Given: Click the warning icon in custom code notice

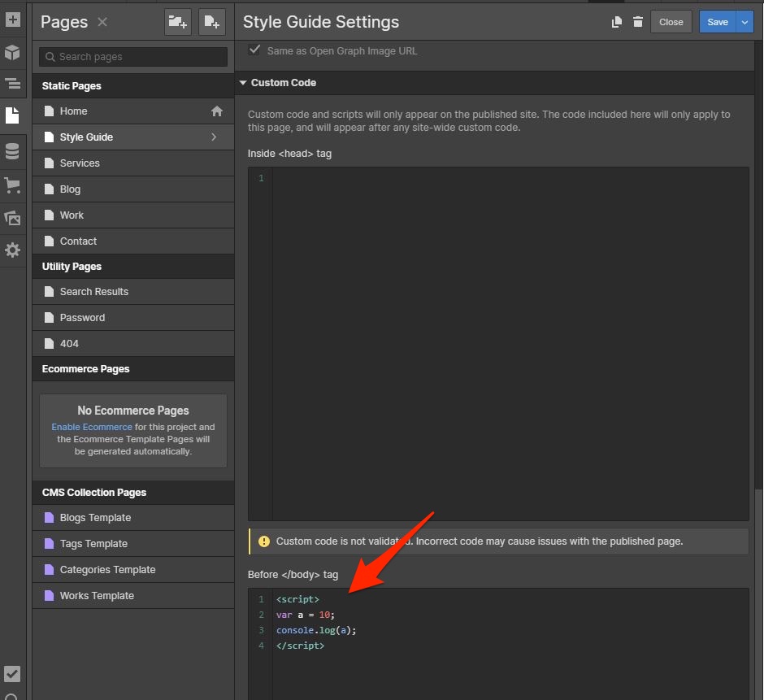Looking at the screenshot, I should click(x=264, y=541).
